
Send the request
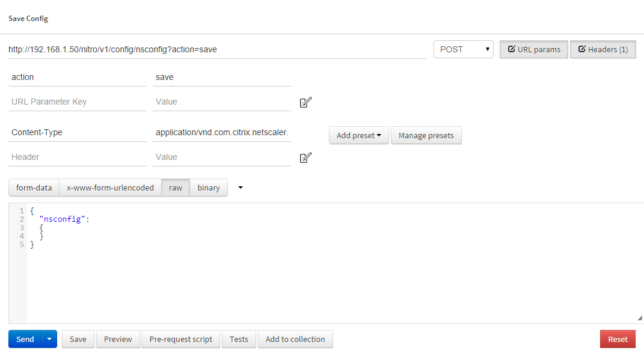click(x=25, y=339)
